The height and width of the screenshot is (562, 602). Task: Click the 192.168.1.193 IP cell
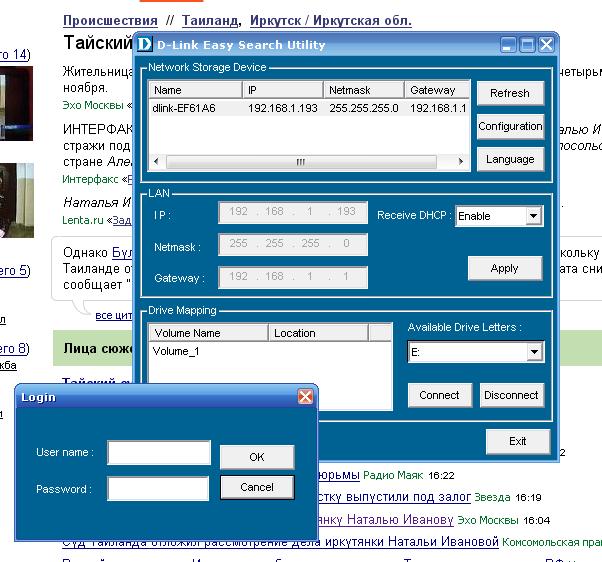point(283,108)
